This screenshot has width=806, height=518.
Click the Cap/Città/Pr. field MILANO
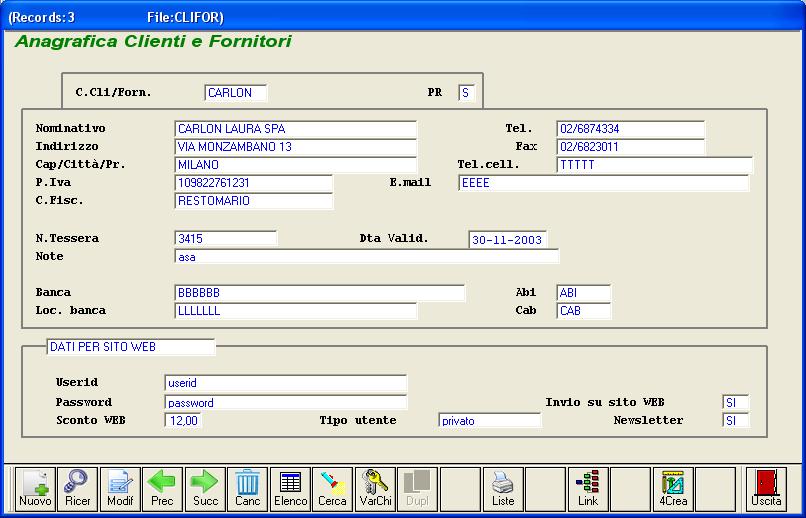[296, 165]
